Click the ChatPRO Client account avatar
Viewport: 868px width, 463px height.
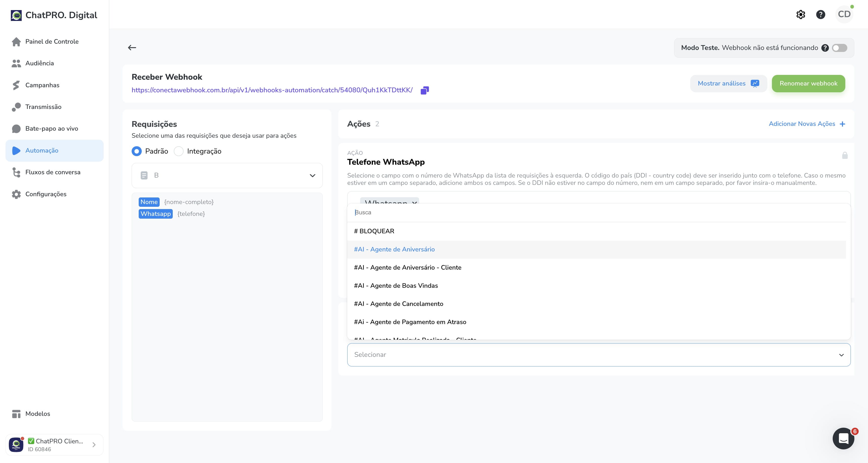16,445
